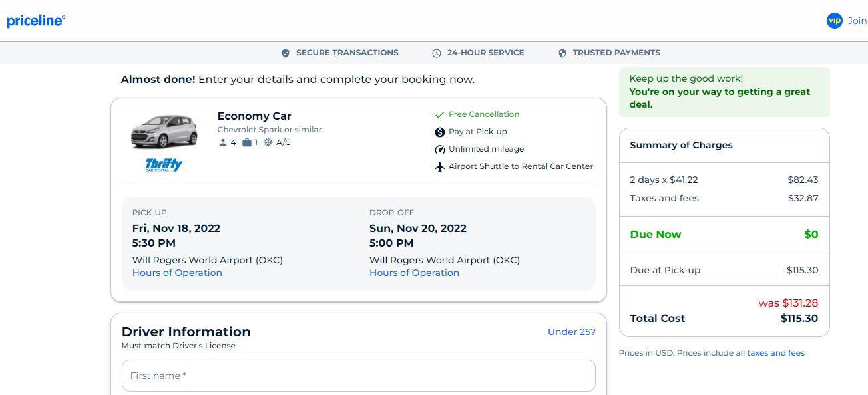The width and height of the screenshot is (868, 395).
Task: Click the VIP badge icon
Action: (835, 21)
